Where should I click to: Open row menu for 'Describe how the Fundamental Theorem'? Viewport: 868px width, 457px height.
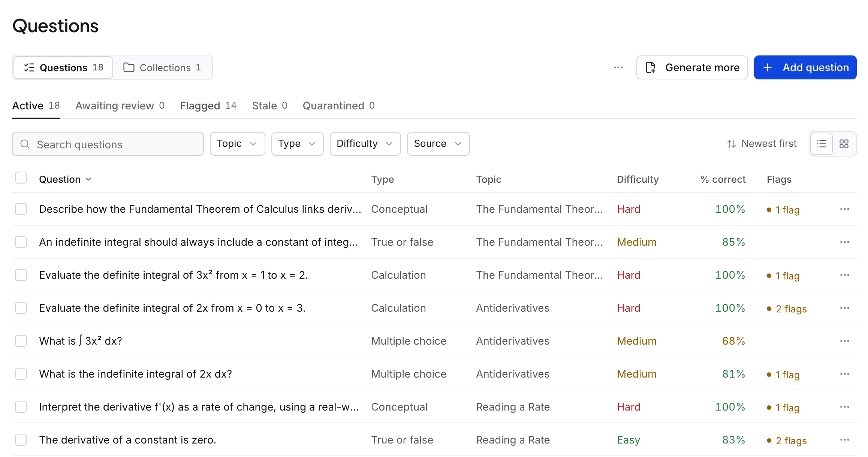[x=845, y=209]
